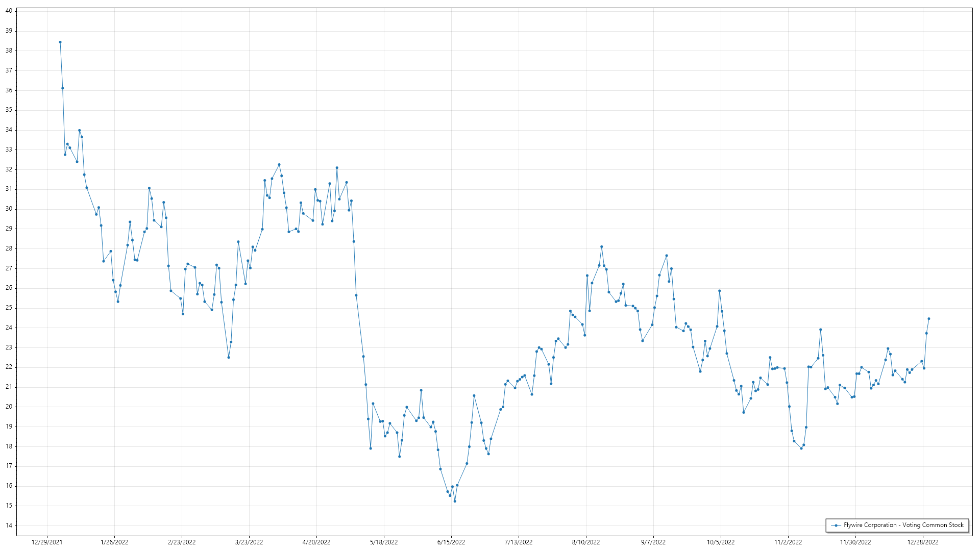The image size is (980, 551).
Task: Click the lowest data point near 15
Action: [x=455, y=502]
